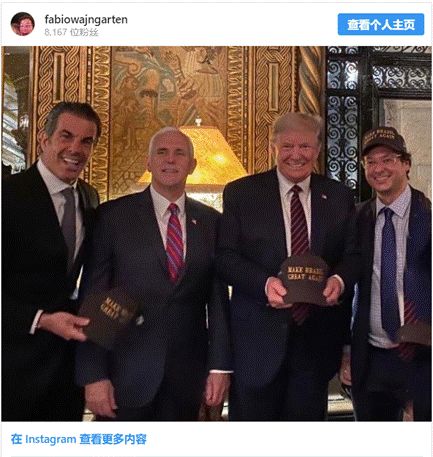Click the glowing orange lamp shade in photo

199,155
